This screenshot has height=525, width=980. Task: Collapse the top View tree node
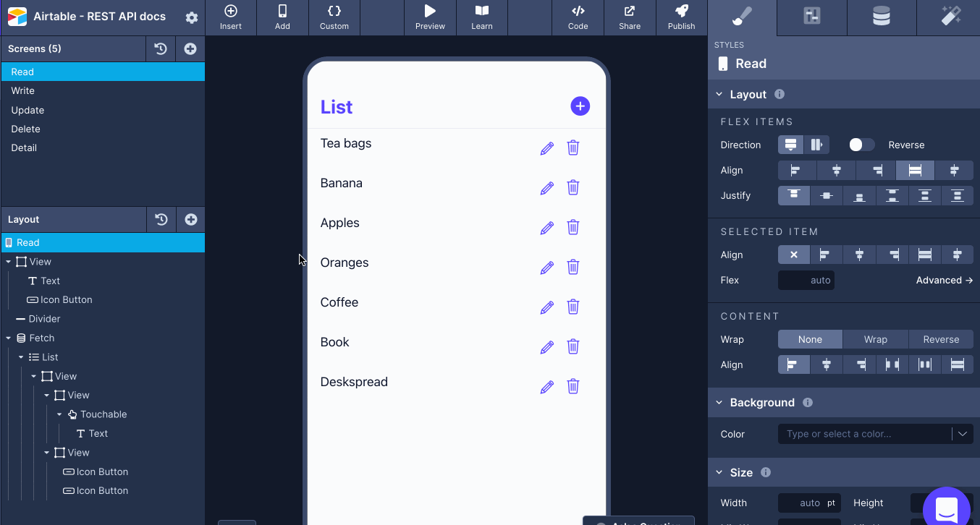9,262
